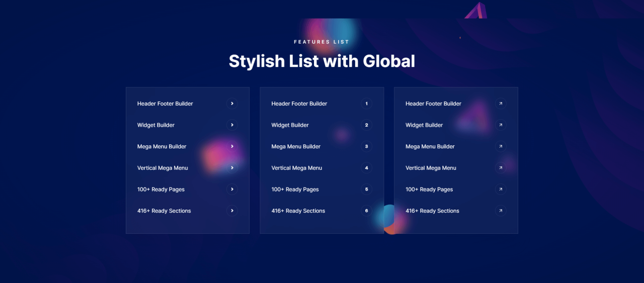Click the number 5 badge
The image size is (644, 283).
tap(366, 190)
